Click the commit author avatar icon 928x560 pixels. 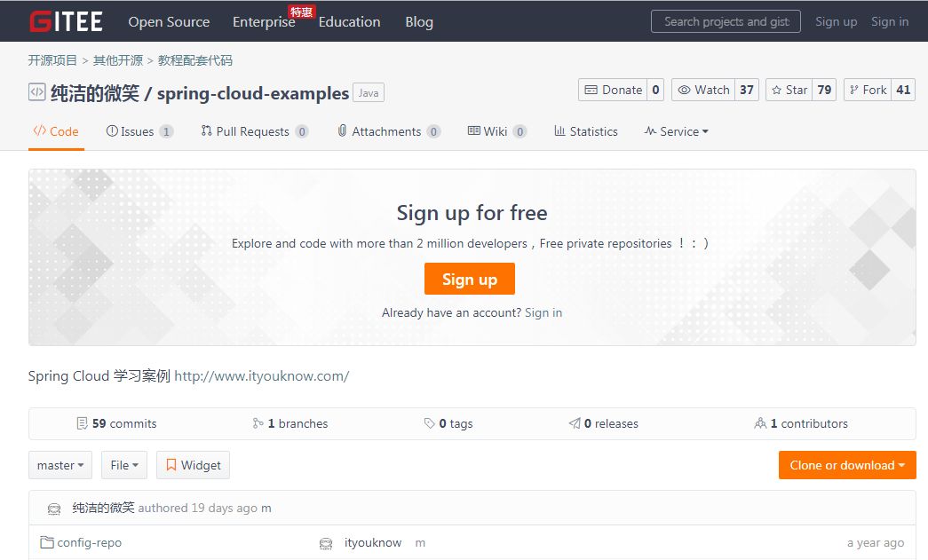[54, 509]
